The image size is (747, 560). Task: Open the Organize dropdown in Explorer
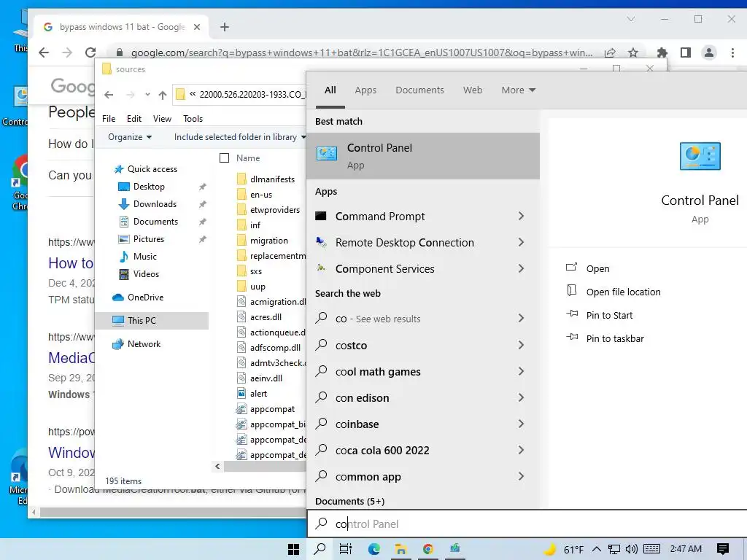130,137
